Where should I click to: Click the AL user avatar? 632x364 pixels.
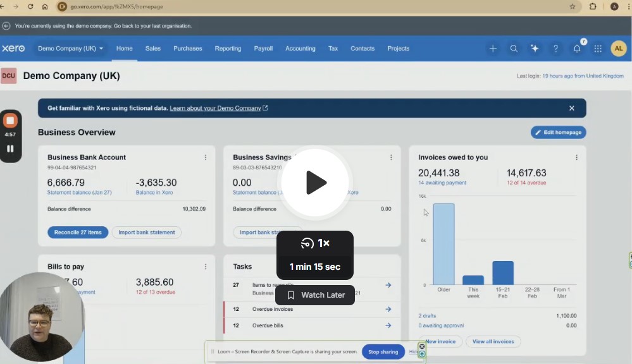tap(619, 48)
